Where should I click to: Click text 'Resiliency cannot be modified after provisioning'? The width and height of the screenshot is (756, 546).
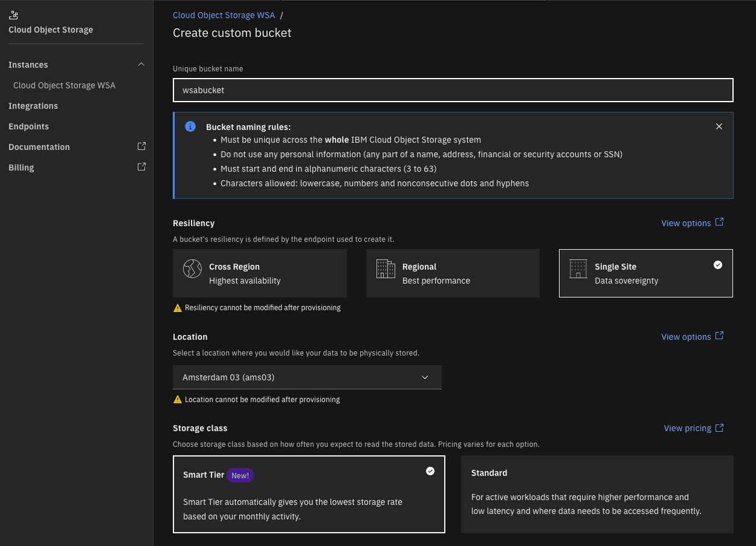263,308
